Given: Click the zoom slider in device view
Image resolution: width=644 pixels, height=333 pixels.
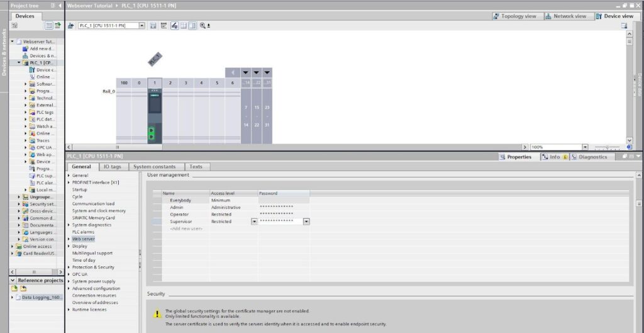Looking at the screenshot, I should pyautogui.click(x=607, y=147).
